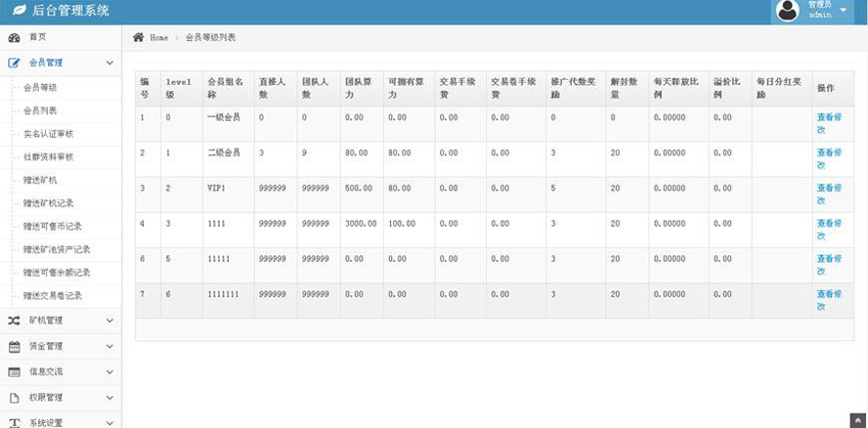Select 会员列表 in the sidebar
Viewport: 868px width, 428px height.
click(40, 110)
